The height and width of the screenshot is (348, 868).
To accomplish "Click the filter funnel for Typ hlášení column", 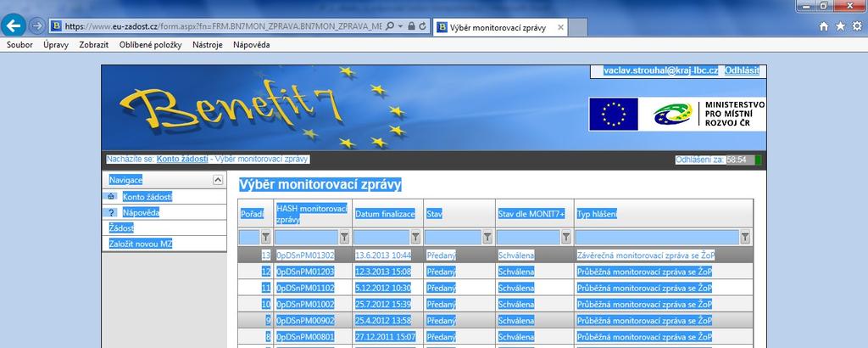I will [745, 237].
